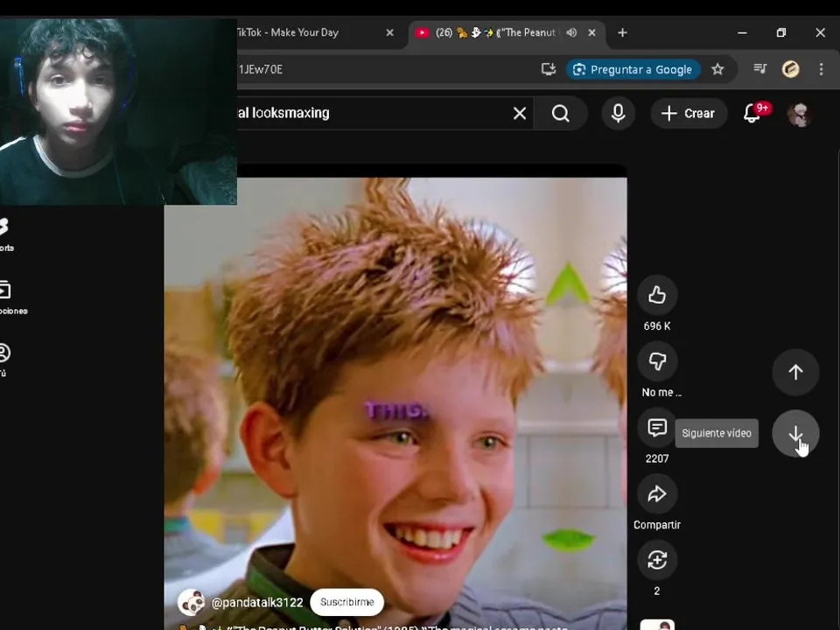Open Chrome three-dot menu
Viewport: 840px width, 630px height.
[821, 68]
